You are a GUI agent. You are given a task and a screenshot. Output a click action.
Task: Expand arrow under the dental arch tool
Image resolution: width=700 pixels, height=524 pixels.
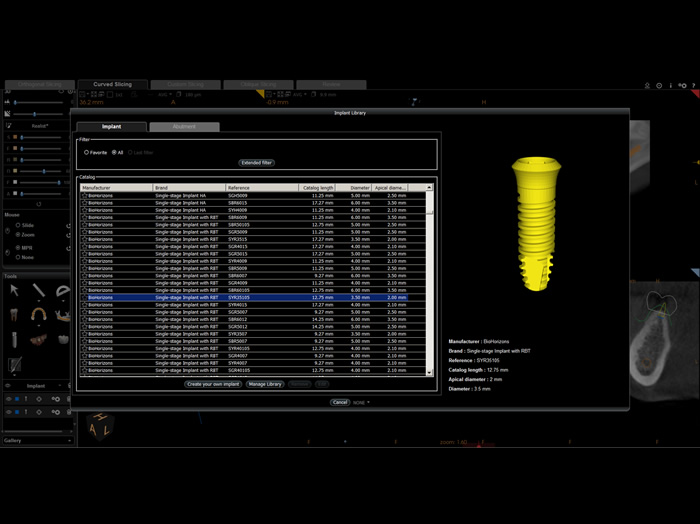[39, 325]
